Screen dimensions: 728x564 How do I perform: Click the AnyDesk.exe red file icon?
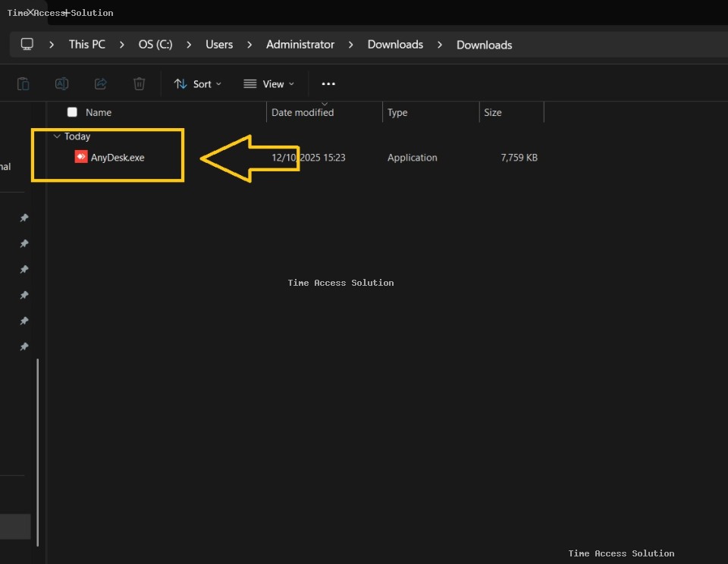coord(81,158)
